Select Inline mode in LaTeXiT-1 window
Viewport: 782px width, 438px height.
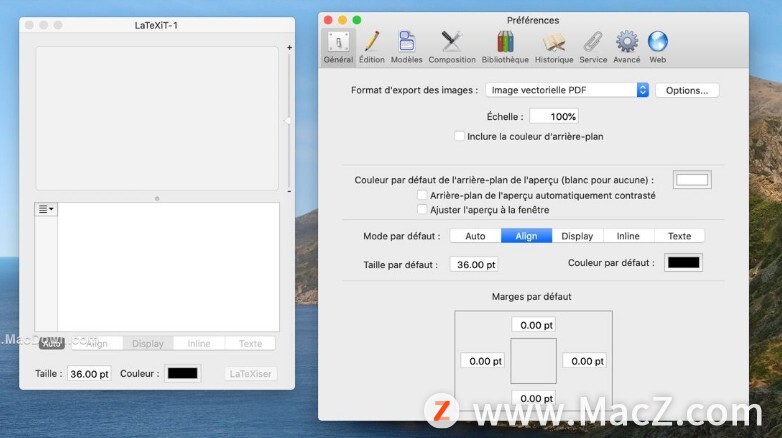198,343
